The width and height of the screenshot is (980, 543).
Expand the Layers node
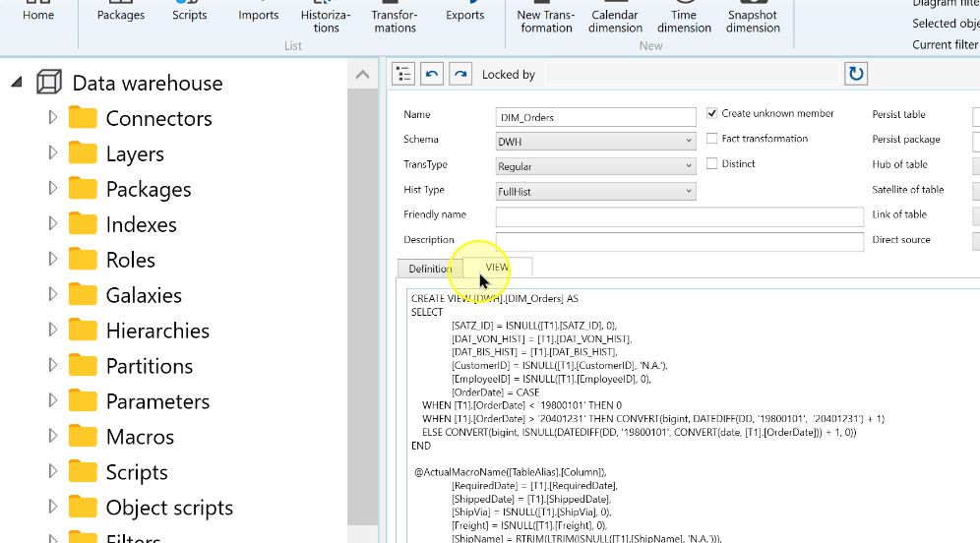[52, 153]
